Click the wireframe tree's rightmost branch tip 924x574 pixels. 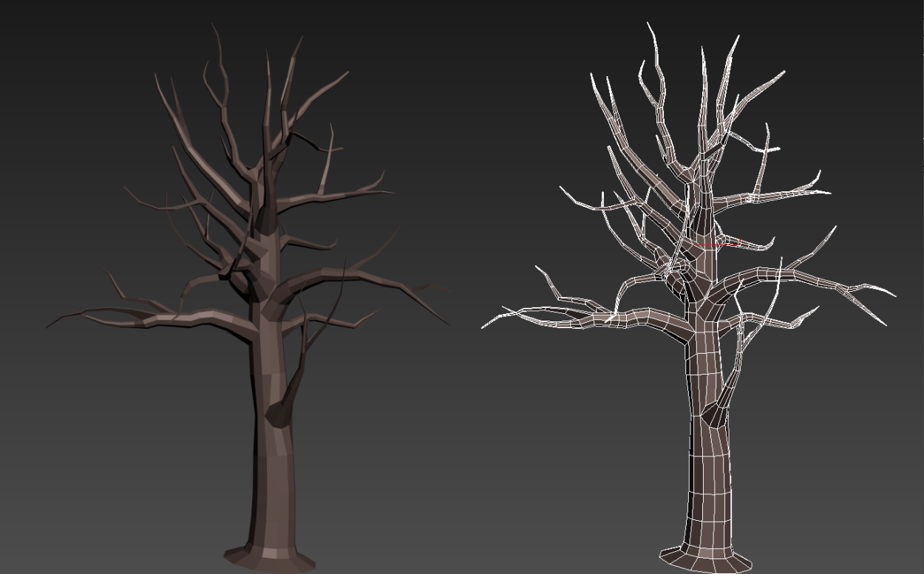pyautogui.click(x=894, y=295)
